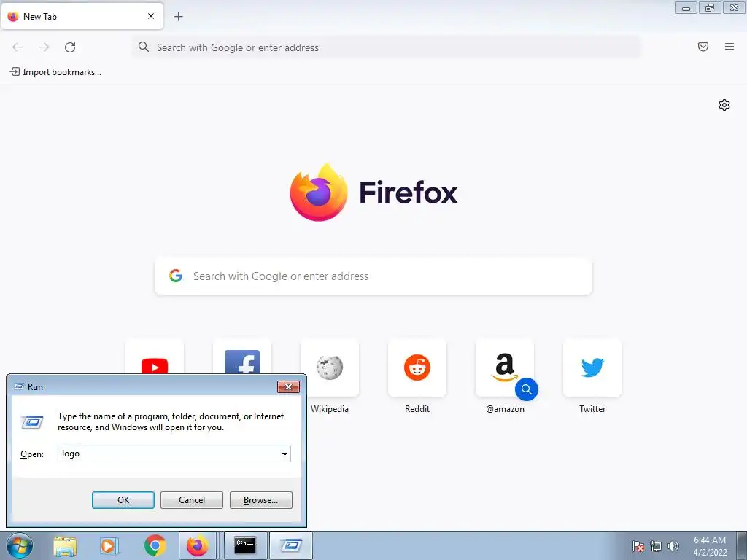This screenshot has height=560, width=747.
Task: Click the Reddit label text
Action: pyautogui.click(x=417, y=409)
